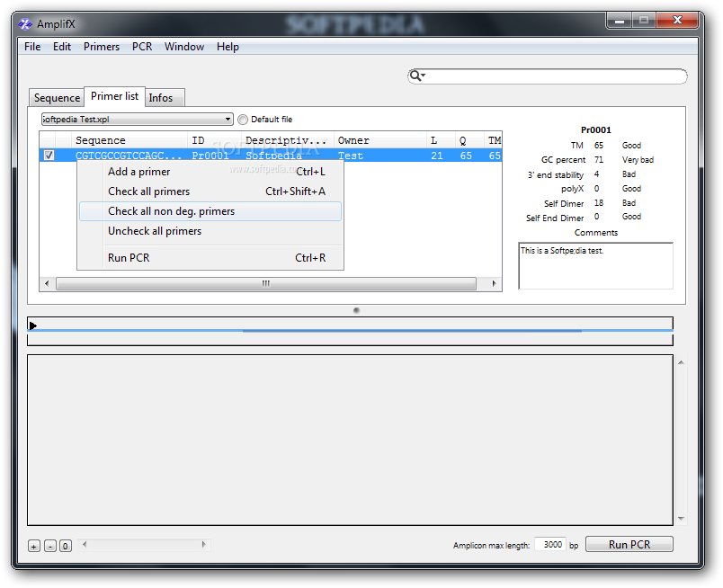Click the Amplicon max length field
Screen dimensions: 723x588
click(x=550, y=545)
